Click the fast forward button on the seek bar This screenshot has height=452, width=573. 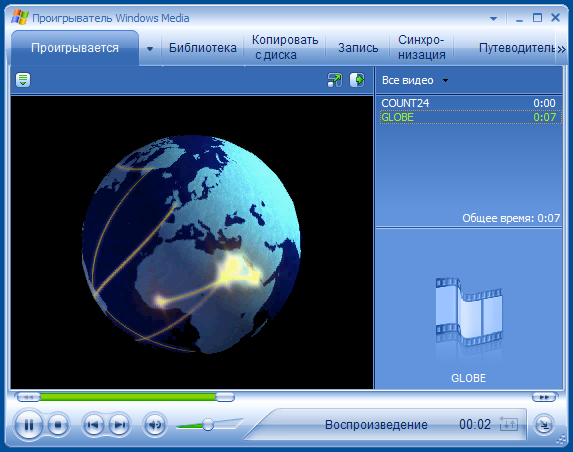point(544,397)
